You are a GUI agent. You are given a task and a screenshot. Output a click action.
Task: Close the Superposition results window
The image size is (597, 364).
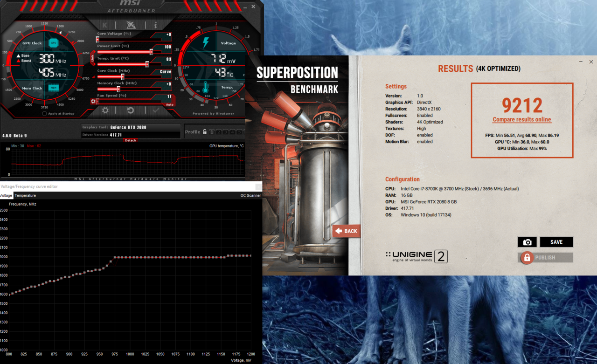(x=591, y=62)
